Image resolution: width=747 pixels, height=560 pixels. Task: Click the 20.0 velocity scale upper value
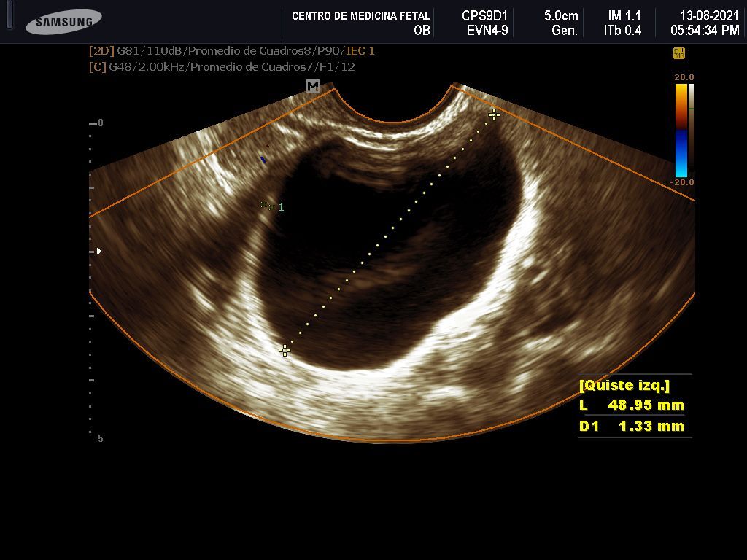[x=684, y=77]
